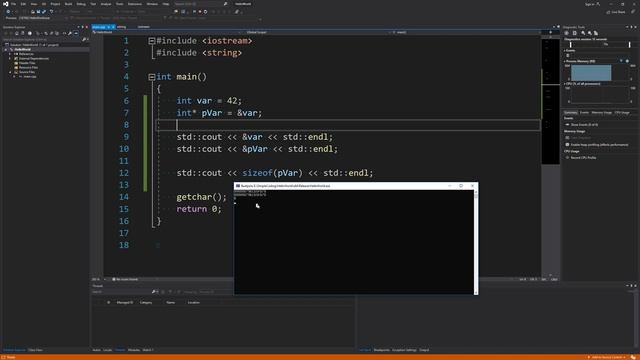
Task: Select the Solution 'HelloWorld' node
Action: pos(35,45)
